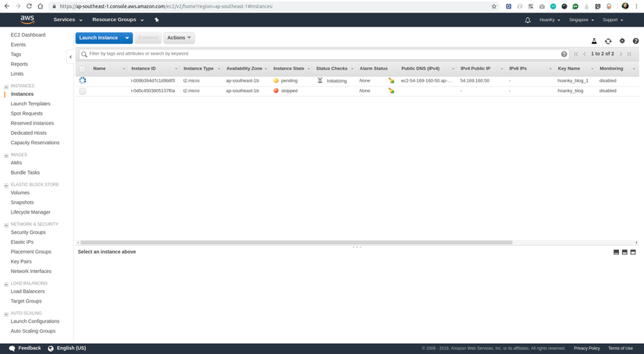Open the help question mark icon

[x=635, y=41]
